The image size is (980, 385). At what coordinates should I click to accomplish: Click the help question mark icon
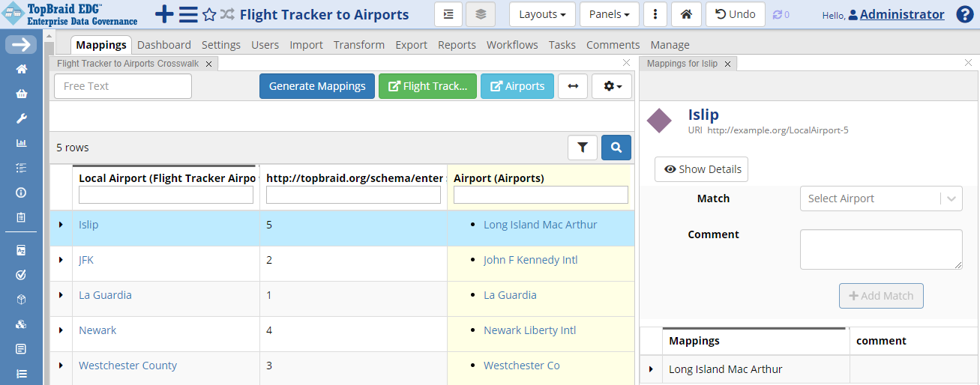(x=965, y=14)
